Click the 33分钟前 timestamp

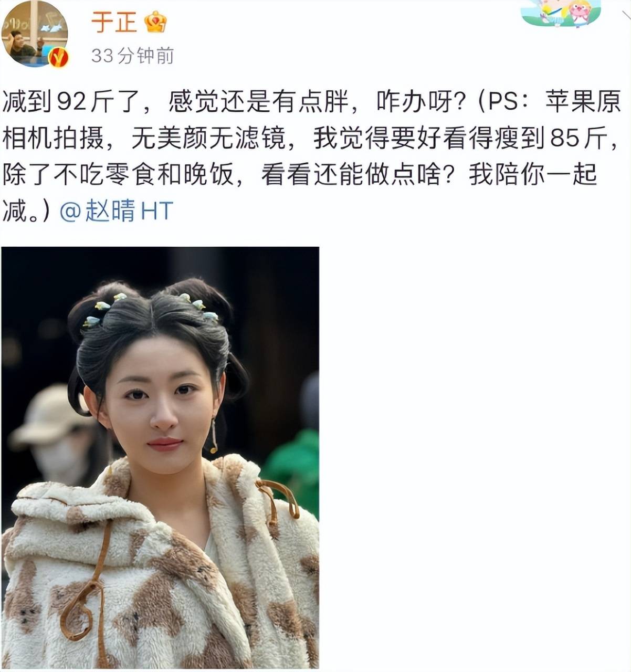(x=132, y=55)
